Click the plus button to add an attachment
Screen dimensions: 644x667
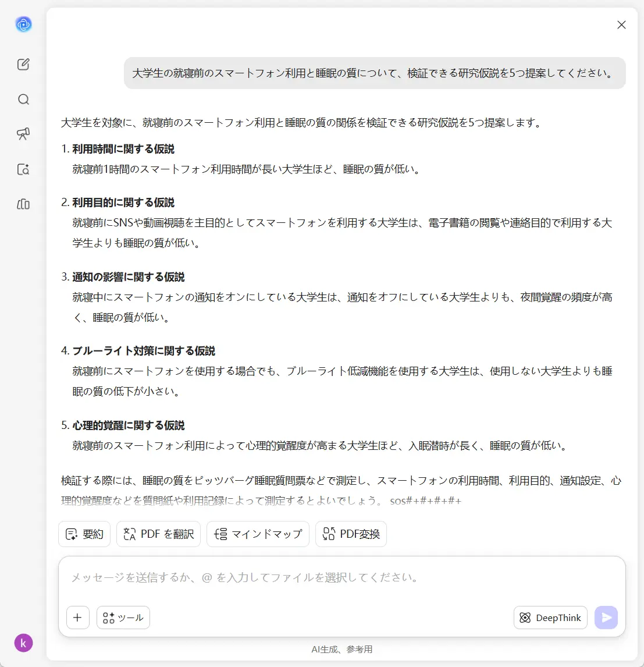(78, 618)
